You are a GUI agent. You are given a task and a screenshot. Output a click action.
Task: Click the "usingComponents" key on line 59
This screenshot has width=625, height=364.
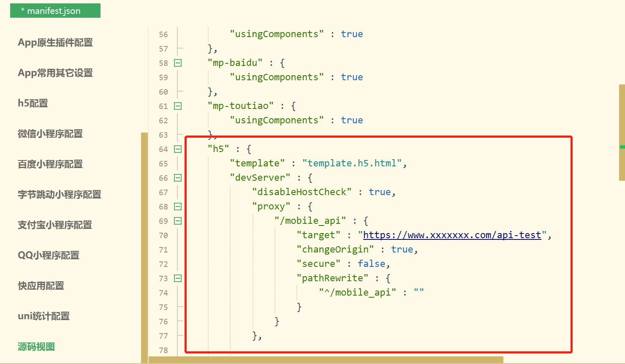click(277, 77)
